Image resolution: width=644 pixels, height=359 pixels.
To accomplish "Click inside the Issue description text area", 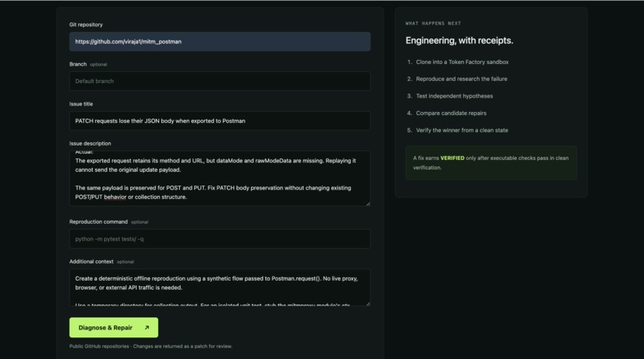I will [x=220, y=178].
